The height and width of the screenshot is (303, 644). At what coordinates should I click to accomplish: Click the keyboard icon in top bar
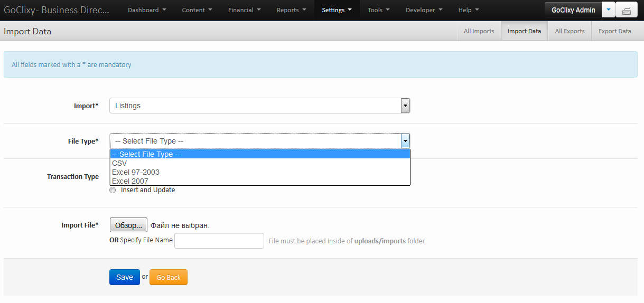(626, 10)
